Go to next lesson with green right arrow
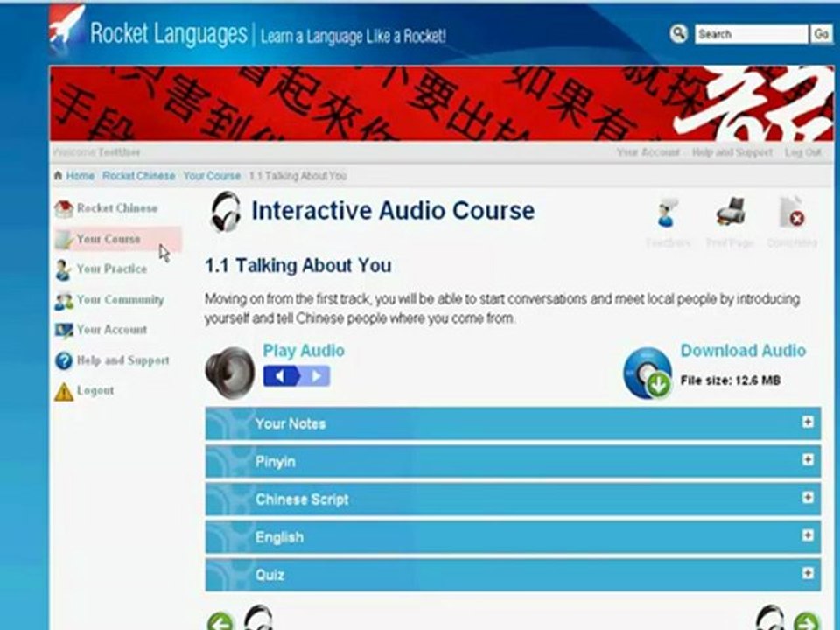Viewport: 840px width, 630px height. point(806,621)
